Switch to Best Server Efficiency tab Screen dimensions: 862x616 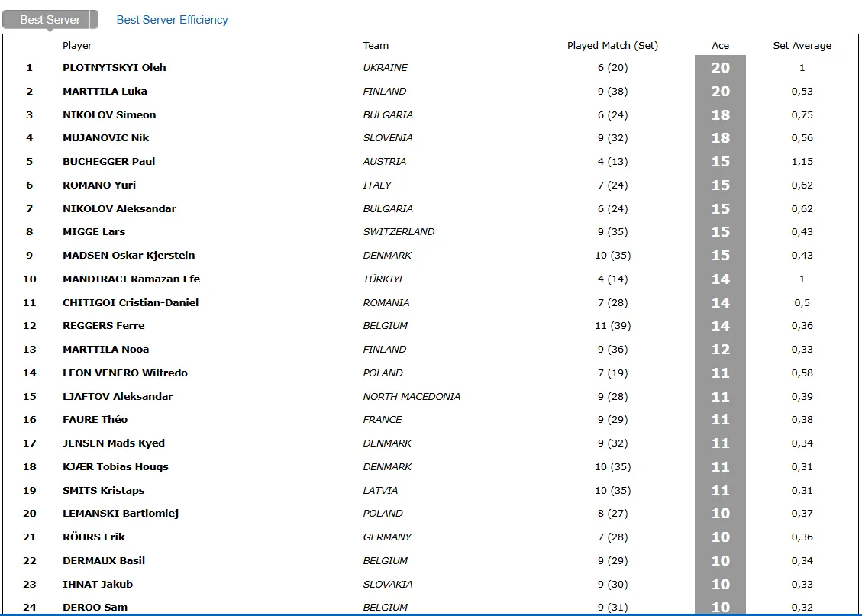pyautogui.click(x=172, y=20)
